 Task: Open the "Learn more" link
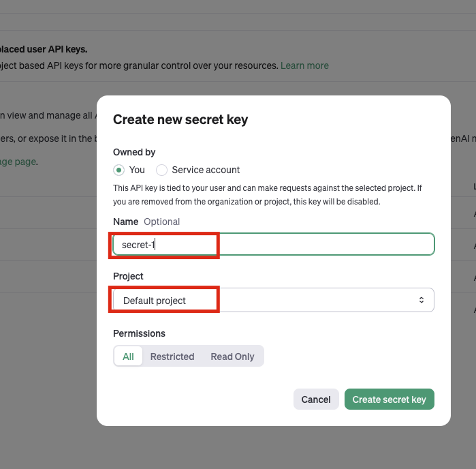(304, 65)
